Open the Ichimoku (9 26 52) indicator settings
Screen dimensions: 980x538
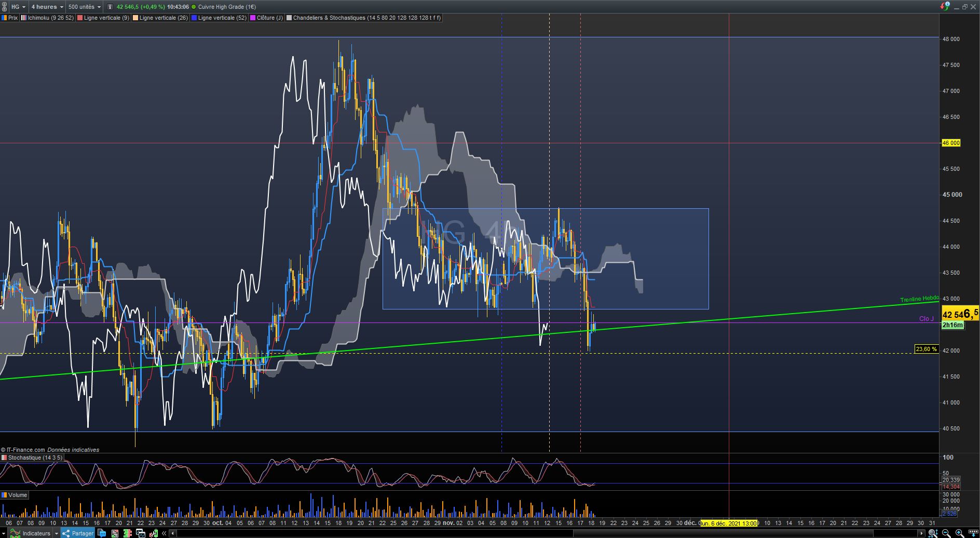48,18
